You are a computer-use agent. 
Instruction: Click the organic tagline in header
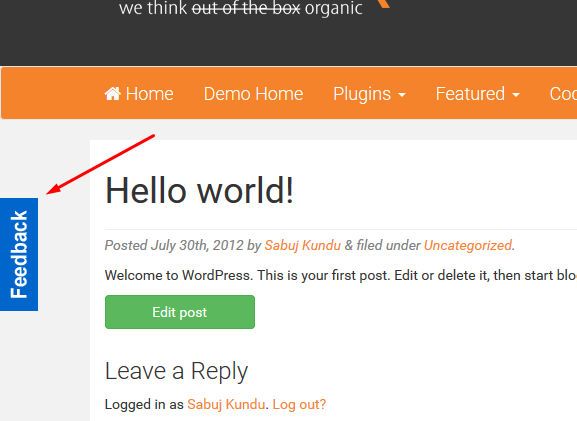coord(333,8)
